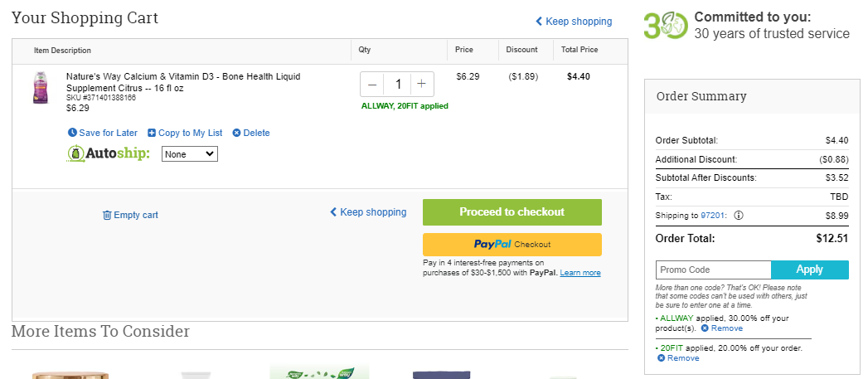Open the PayPal Learn more link
Image resolution: width=868 pixels, height=379 pixels.
coord(580,273)
